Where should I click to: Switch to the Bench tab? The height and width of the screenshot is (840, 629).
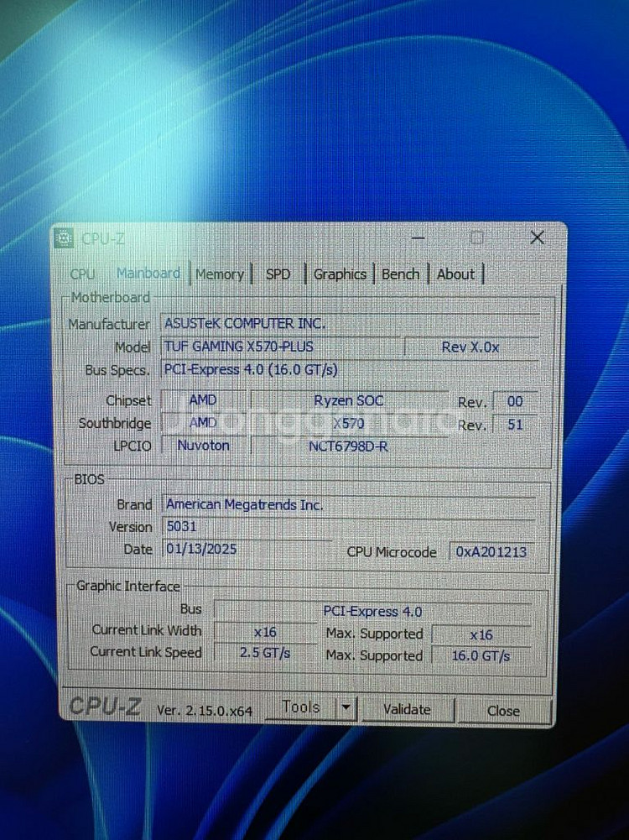tap(400, 274)
